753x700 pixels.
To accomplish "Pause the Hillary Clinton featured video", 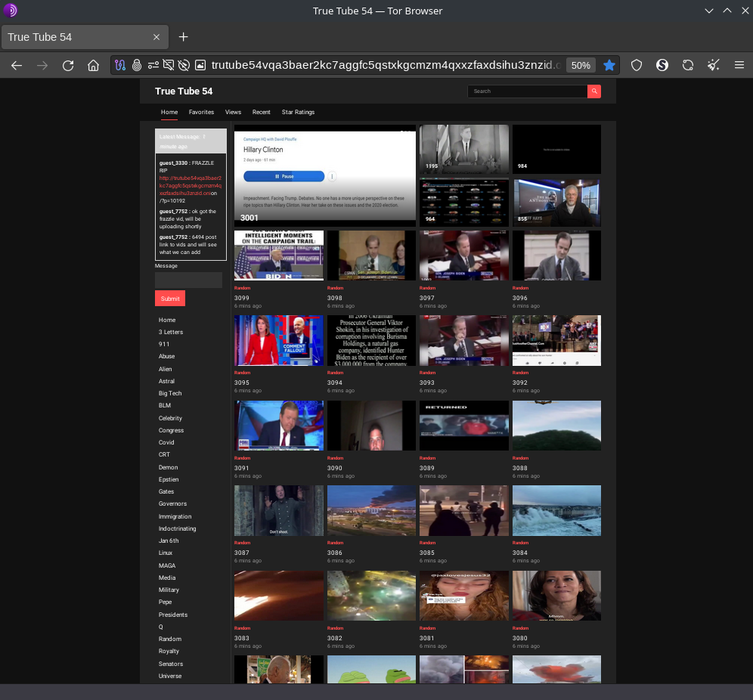I will [x=284, y=177].
